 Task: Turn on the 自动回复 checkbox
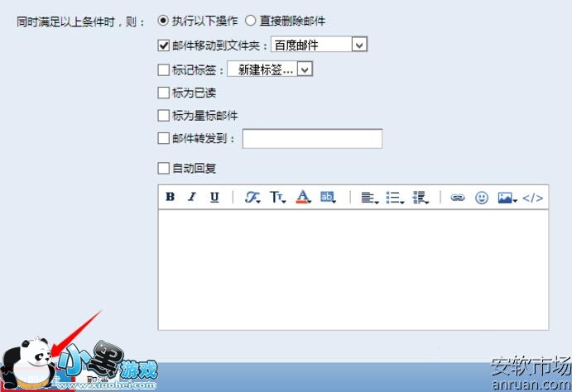(163, 169)
